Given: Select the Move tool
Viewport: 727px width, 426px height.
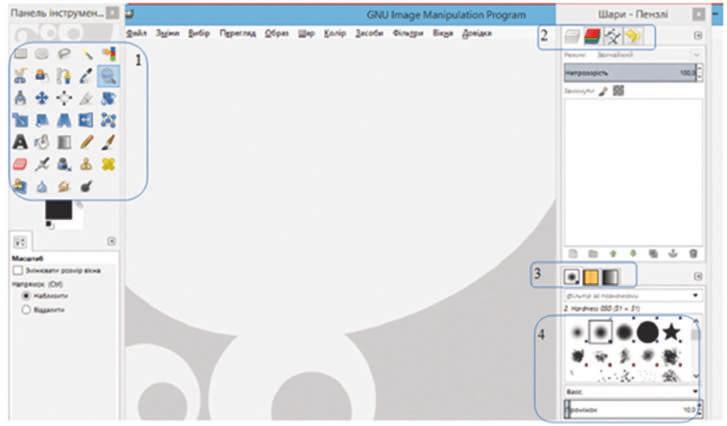Looking at the screenshot, I should point(42,98).
